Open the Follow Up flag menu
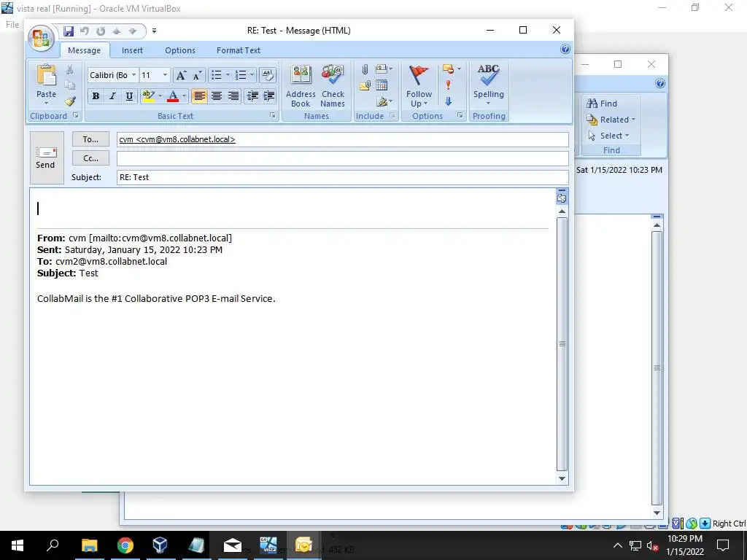This screenshot has height=560, width=747. [x=419, y=86]
